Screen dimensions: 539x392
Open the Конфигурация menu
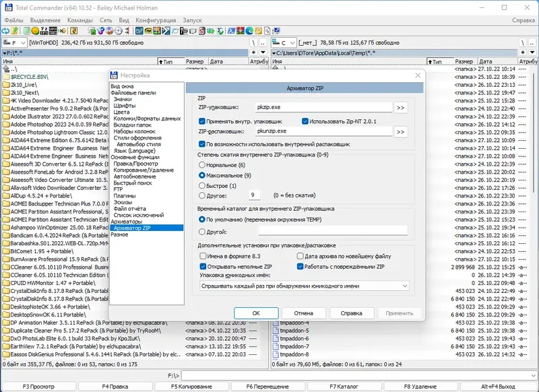coord(156,20)
